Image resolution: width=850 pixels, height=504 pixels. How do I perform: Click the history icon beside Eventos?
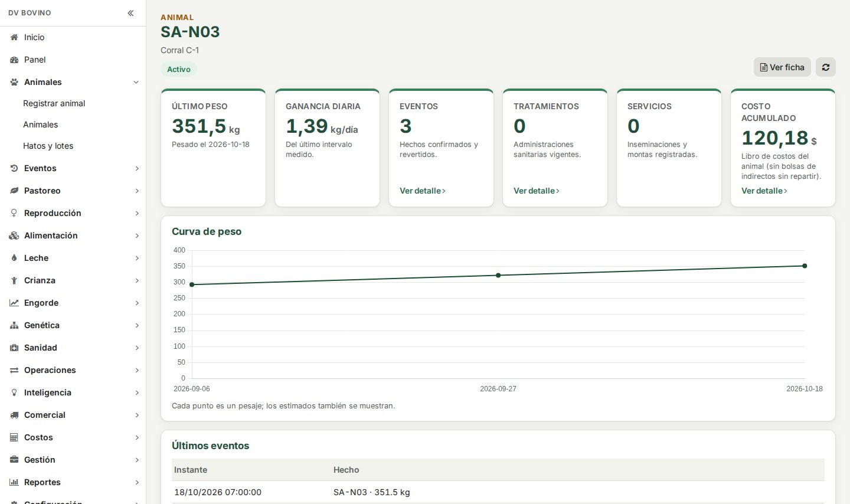(14, 168)
